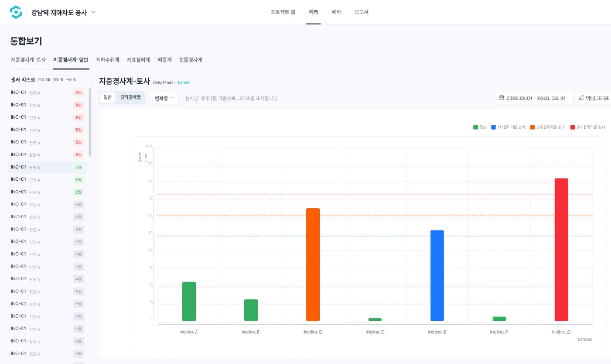Toggle the 굴착깊이별 view mode
Image resolution: width=611 pixels, height=364 pixels.
coord(130,98)
